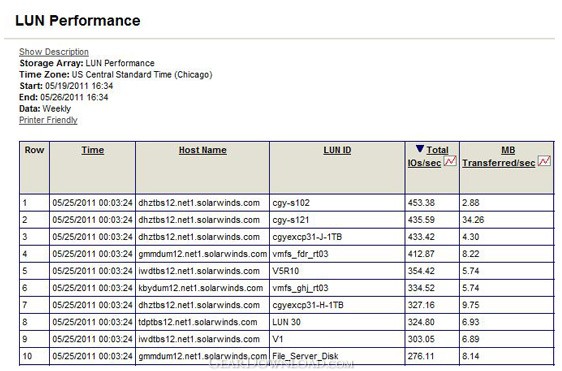Click the LUN 30 row entry
The image size is (562, 371).
coord(286,322)
